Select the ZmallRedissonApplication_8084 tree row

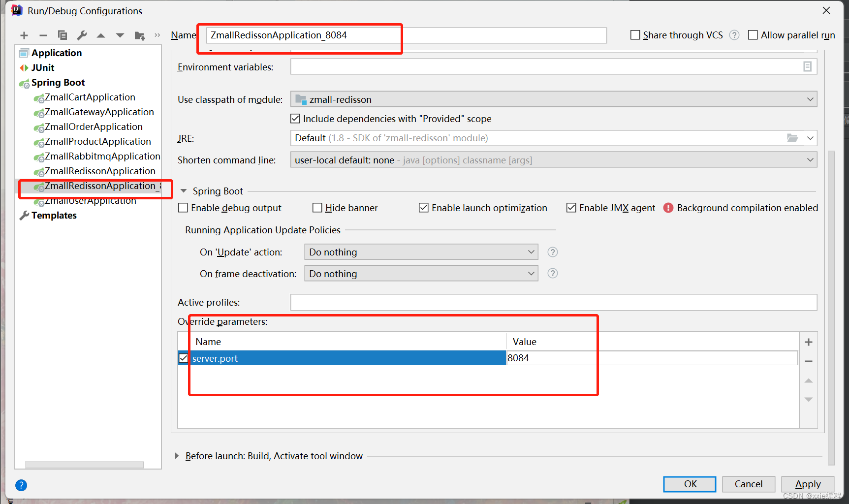(88, 186)
